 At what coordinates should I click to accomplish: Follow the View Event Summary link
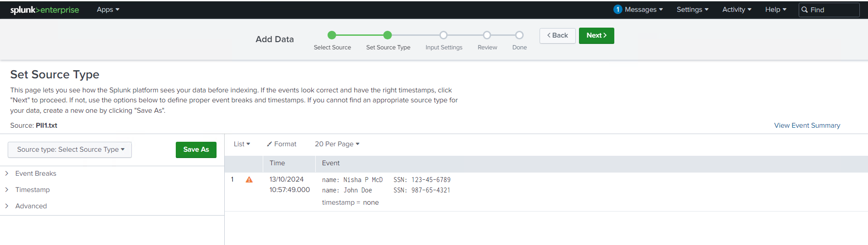point(807,125)
